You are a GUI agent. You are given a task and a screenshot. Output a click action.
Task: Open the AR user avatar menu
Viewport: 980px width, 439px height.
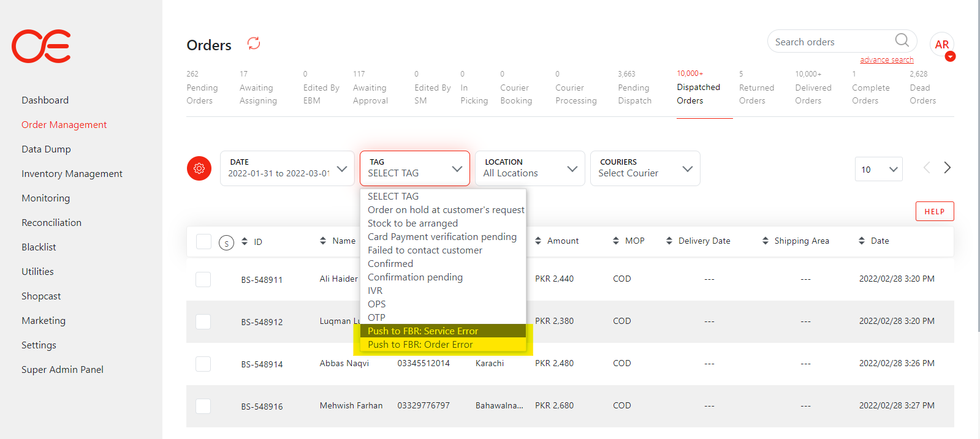click(x=941, y=45)
